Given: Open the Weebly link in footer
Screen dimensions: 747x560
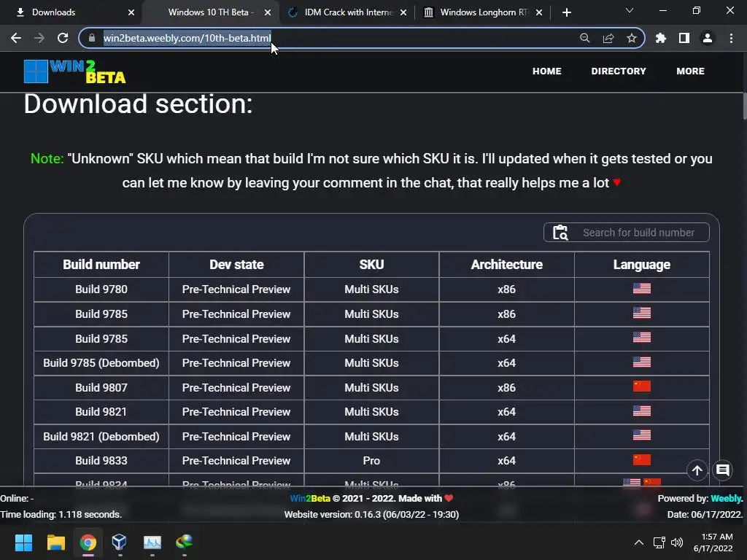Looking at the screenshot, I should (726, 499).
